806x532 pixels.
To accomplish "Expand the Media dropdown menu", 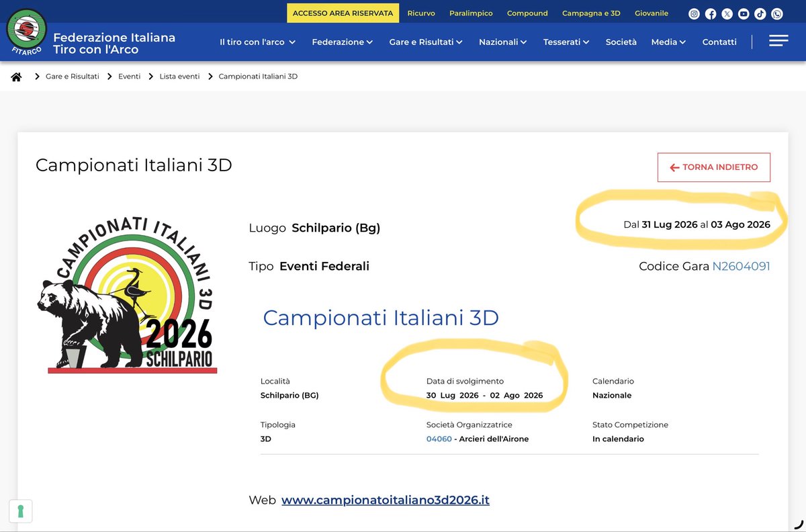I will tap(668, 42).
